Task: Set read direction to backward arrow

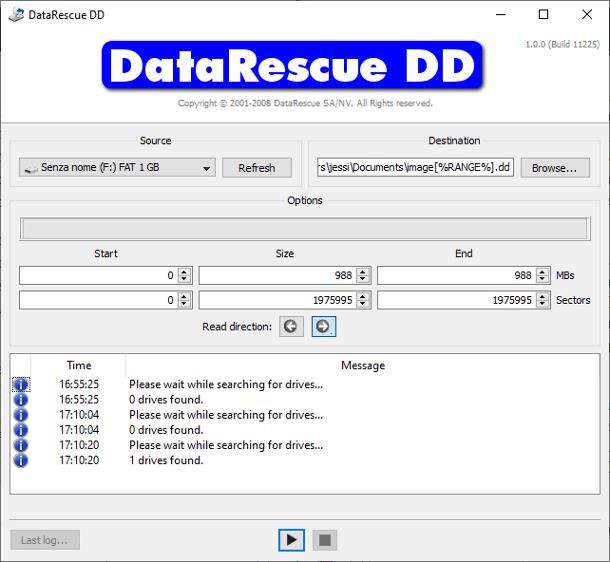Action: coord(291,326)
